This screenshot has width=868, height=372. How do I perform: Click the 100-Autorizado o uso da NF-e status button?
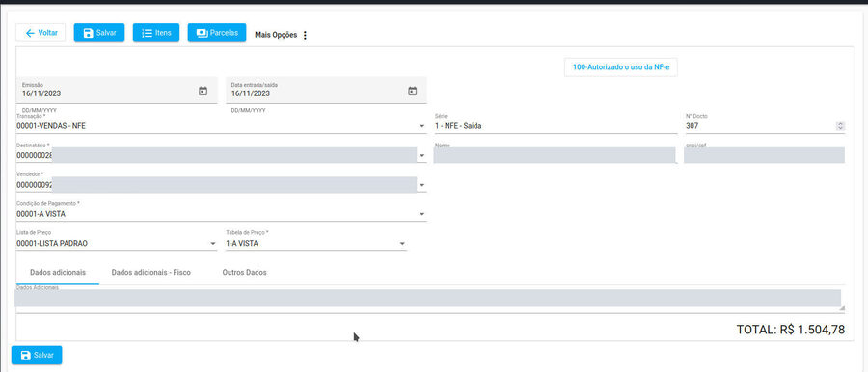(620, 67)
